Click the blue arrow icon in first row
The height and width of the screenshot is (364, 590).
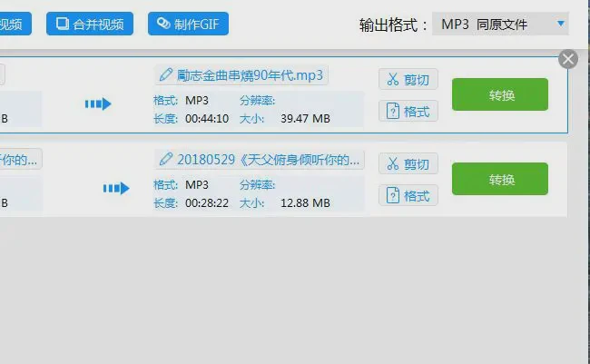[x=98, y=103]
